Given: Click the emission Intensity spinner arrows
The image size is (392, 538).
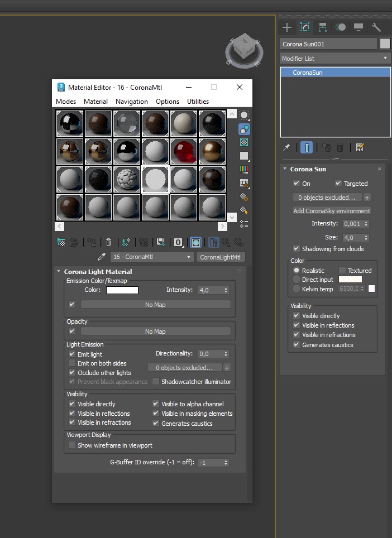Looking at the screenshot, I should (x=226, y=290).
